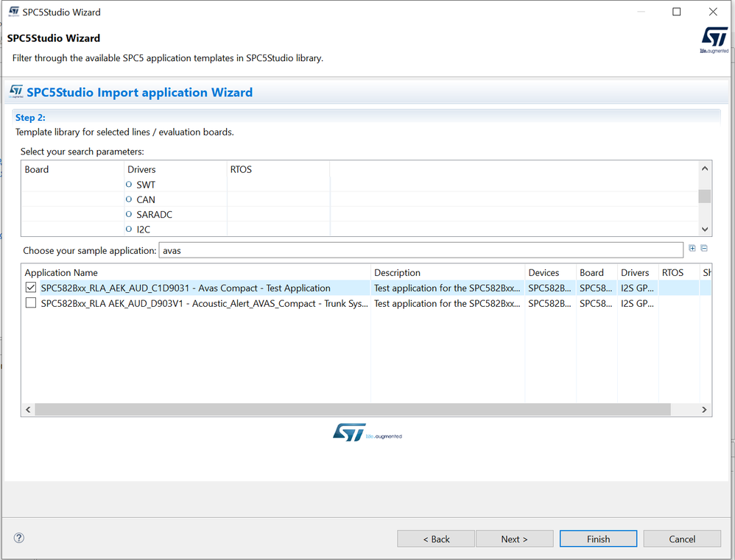The width and height of the screenshot is (735, 560).
Task: Click the Devices column header
Action: pyautogui.click(x=550, y=272)
